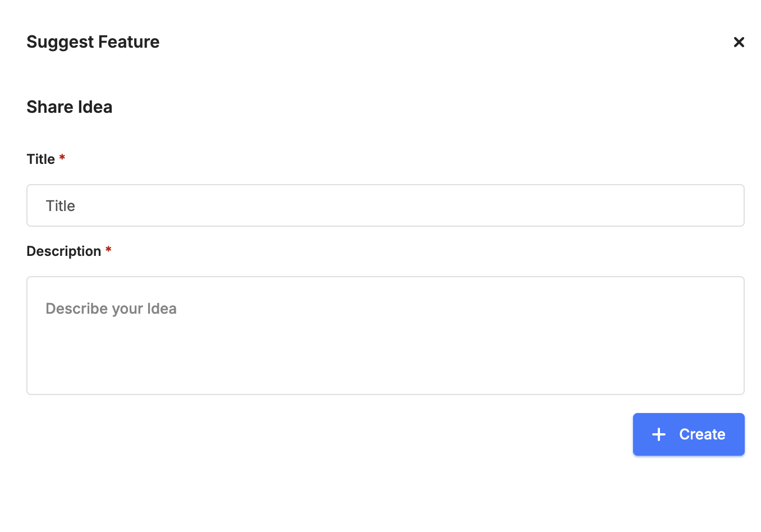Click the Title label above the input

[40, 159]
